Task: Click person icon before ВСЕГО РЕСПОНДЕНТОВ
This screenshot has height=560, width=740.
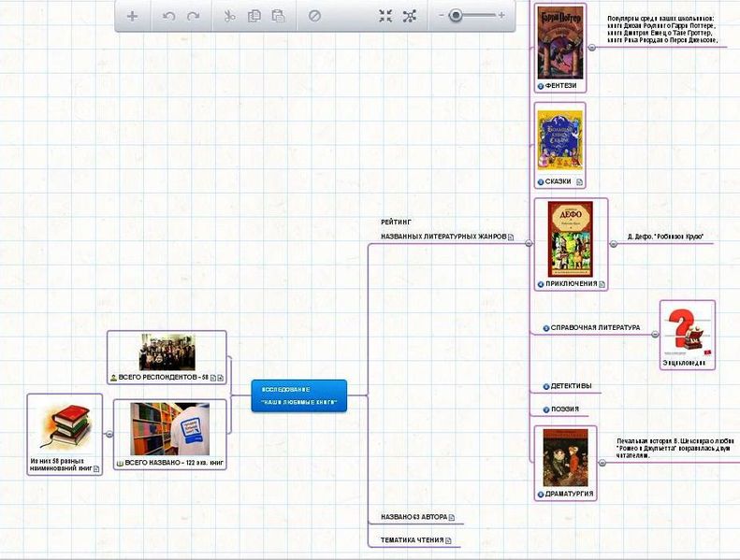Action: pyautogui.click(x=113, y=378)
